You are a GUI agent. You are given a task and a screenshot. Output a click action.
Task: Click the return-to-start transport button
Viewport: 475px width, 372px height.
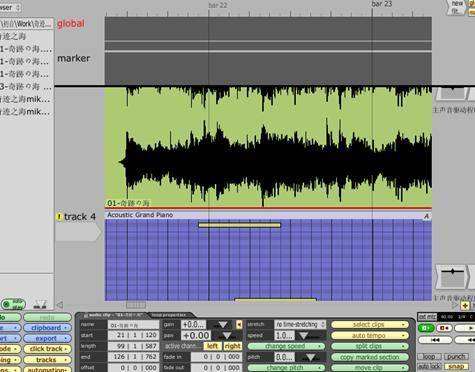pyautogui.click(x=435, y=340)
